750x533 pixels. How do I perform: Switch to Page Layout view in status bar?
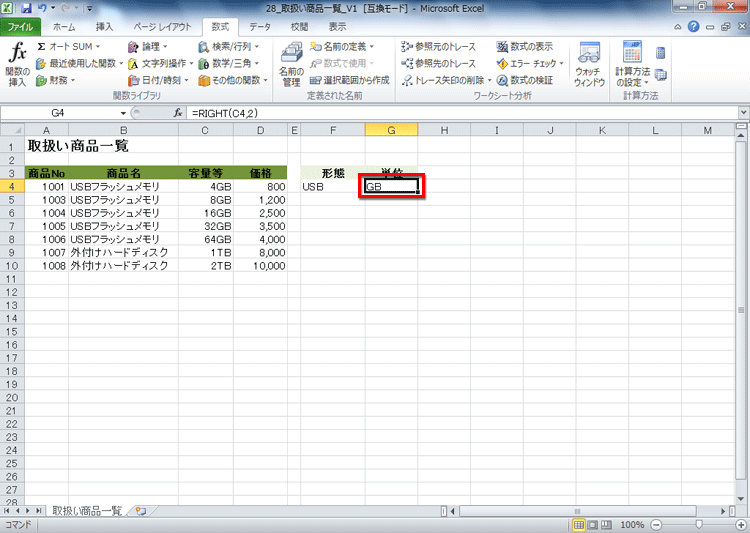click(592, 525)
